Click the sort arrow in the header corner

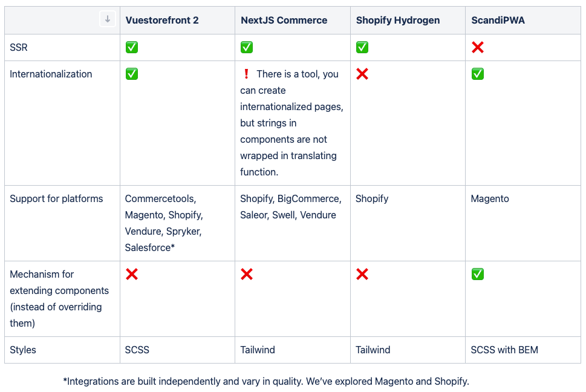[x=108, y=19]
